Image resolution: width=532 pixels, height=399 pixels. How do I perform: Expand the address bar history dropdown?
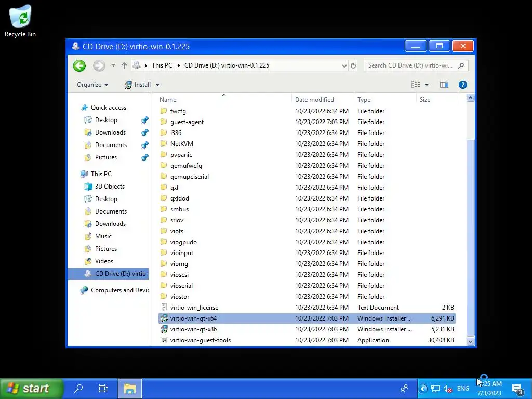(x=344, y=65)
